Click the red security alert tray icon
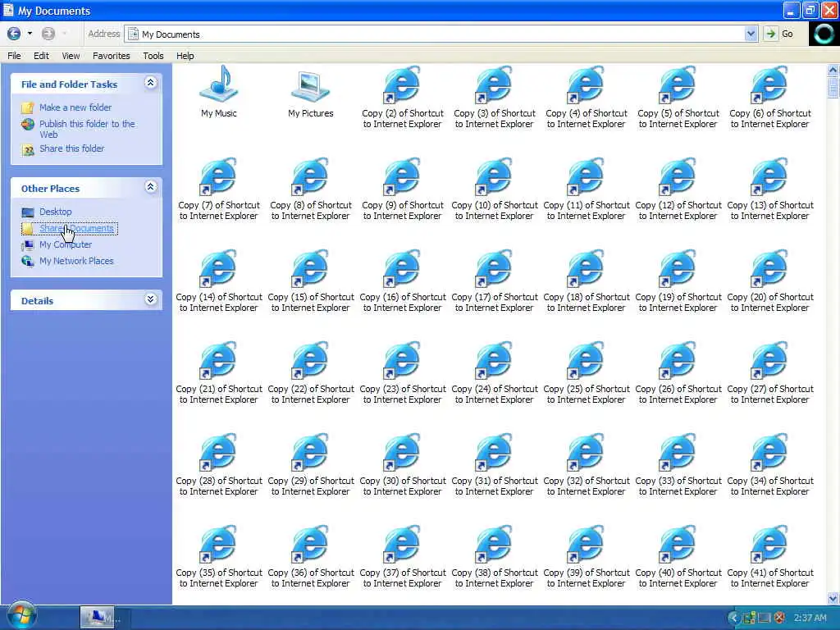Viewport: 840px width, 630px height. click(780, 618)
